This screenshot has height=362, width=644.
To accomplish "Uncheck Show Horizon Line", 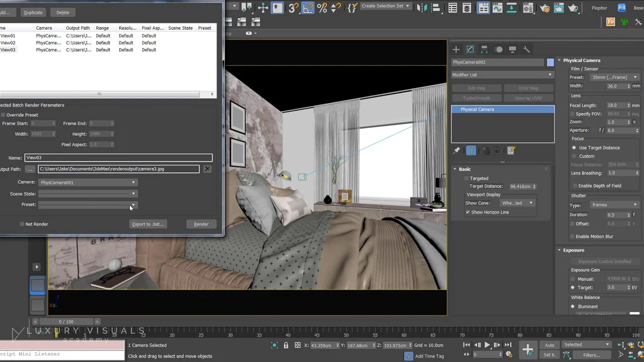I will [x=468, y=212].
